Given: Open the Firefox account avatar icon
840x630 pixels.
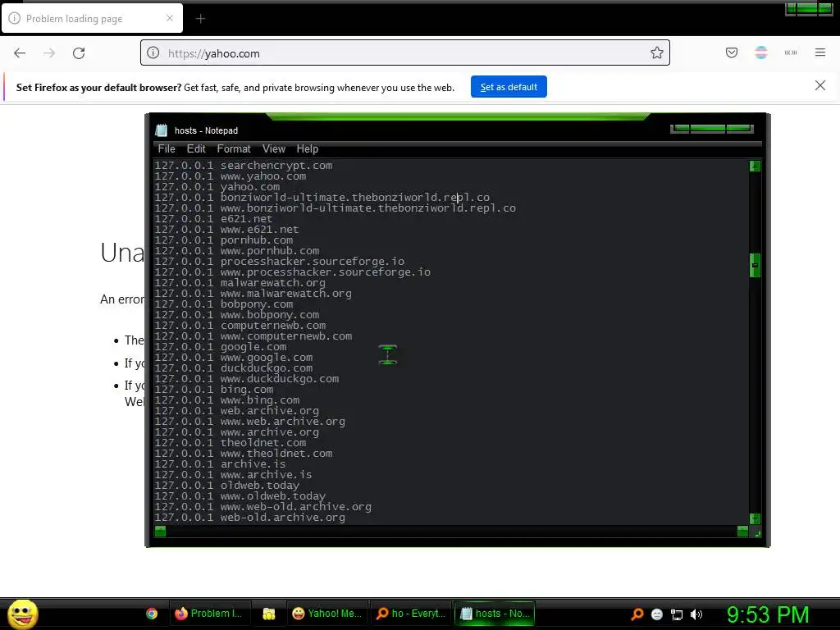Looking at the screenshot, I should pyautogui.click(x=761, y=52).
